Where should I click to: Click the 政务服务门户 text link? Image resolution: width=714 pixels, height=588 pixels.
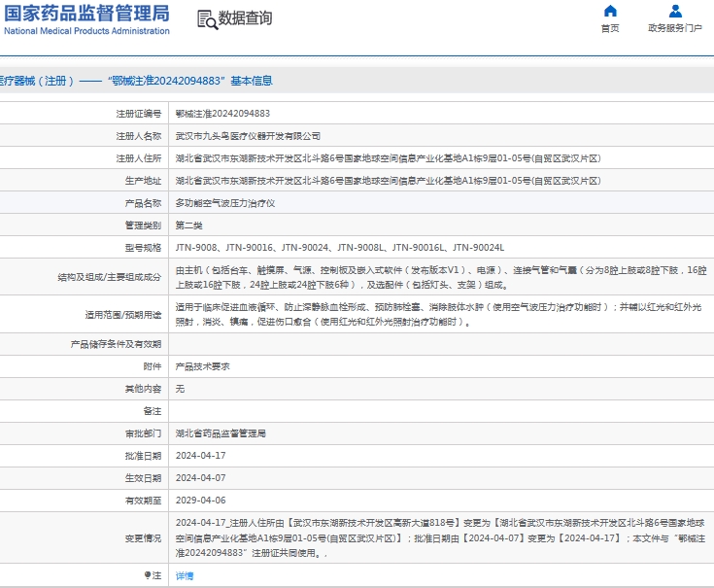click(x=675, y=28)
